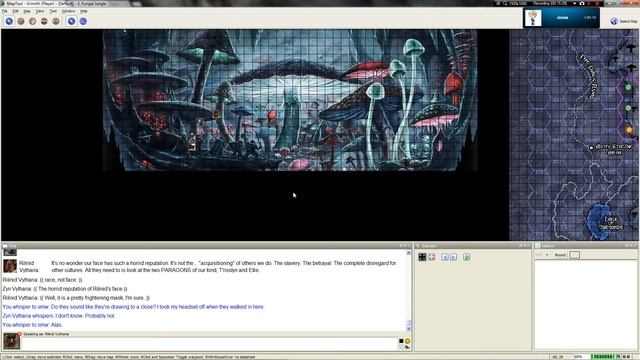This screenshot has height=360, width=640.
Task: Click the dropdown arrow in recording bar
Action: click(574, 3)
